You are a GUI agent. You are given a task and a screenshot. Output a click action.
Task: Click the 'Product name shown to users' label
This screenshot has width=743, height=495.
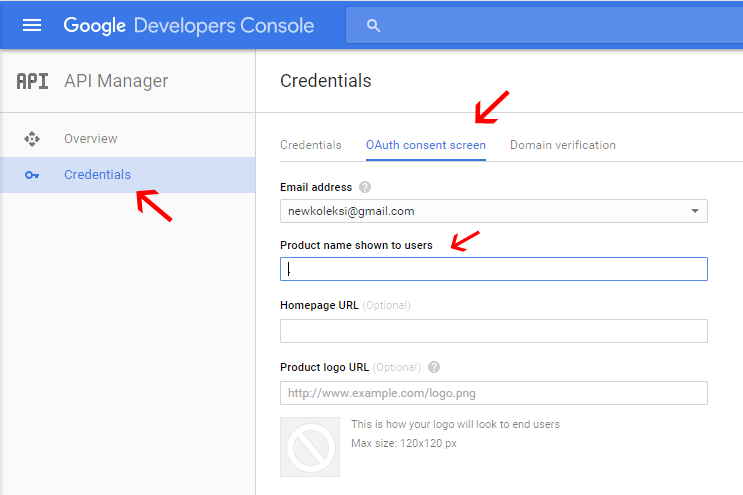356,245
